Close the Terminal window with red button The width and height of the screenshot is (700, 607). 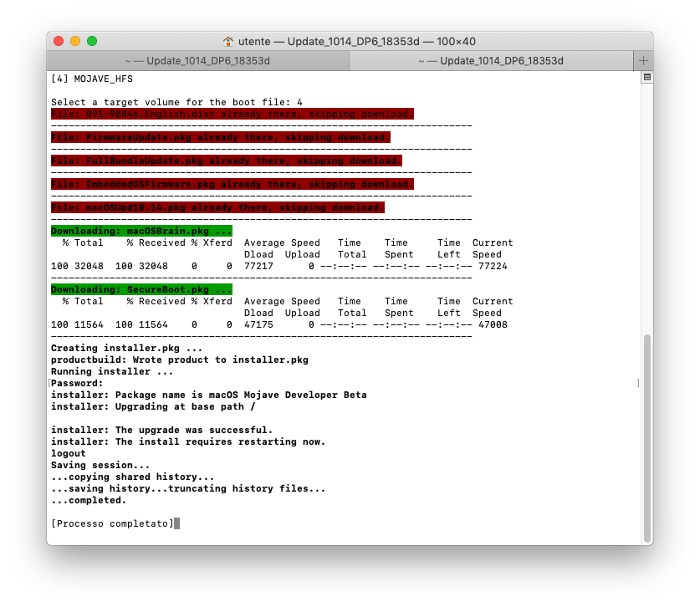(x=59, y=41)
